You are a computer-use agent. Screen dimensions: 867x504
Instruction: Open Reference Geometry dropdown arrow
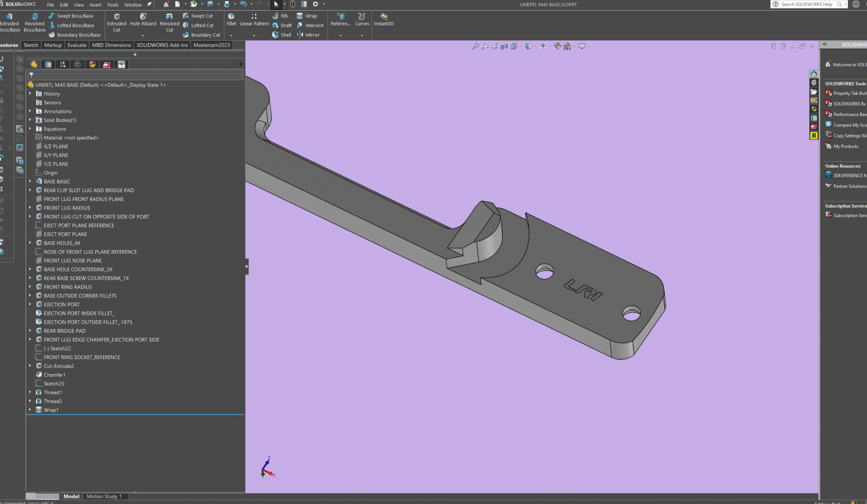click(340, 36)
